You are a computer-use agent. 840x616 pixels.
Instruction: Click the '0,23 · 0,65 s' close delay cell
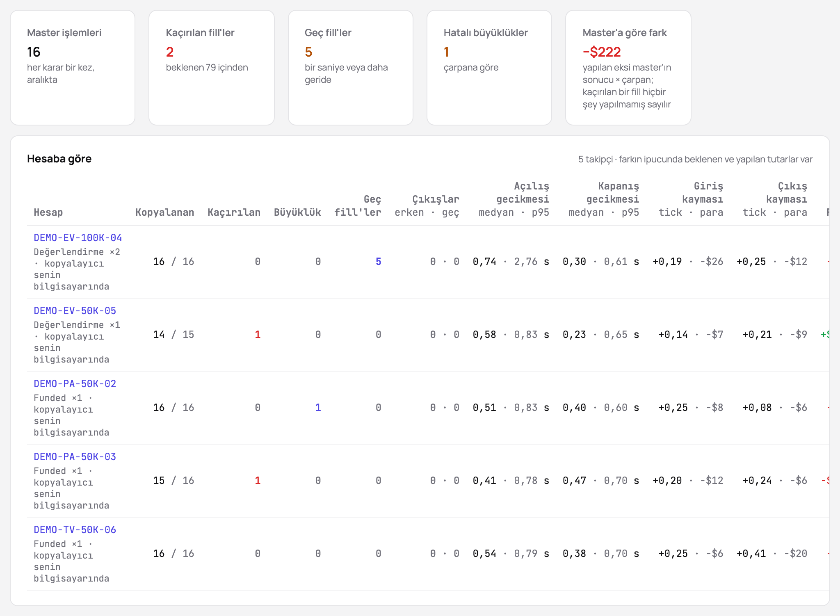tap(601, 335)
